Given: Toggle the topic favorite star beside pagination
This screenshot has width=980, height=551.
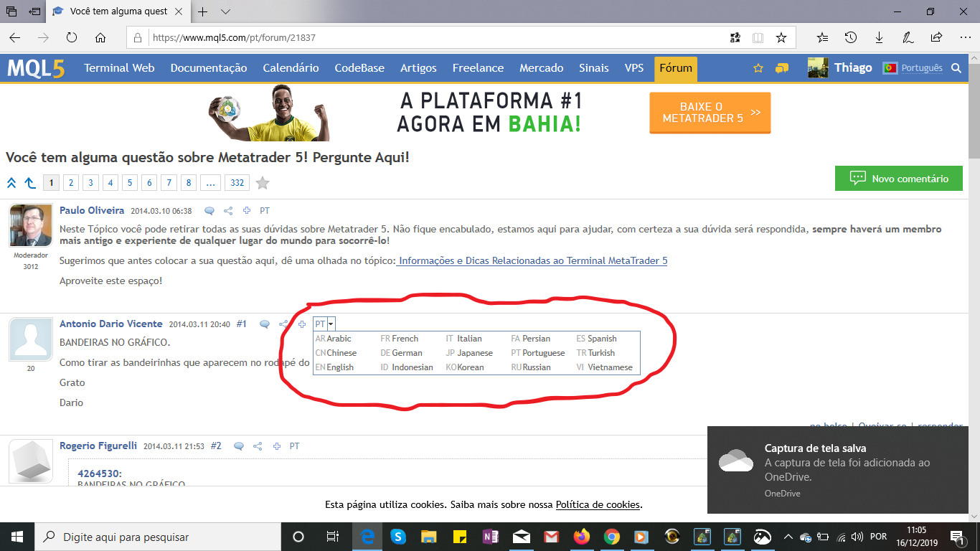Looking at the screenshot, I should pyautogui.click(x=263, y=183).
